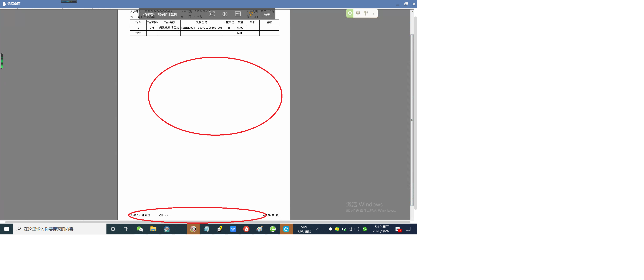Click the 规格型号 column header
Viewport: 644px width, 280px height.
[x=201, y=22]
